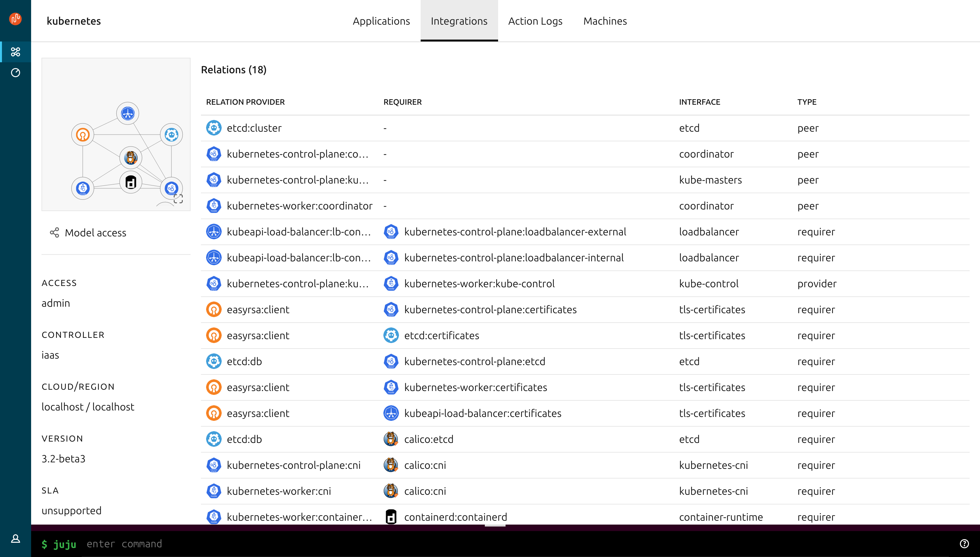Image resolution: width=980 pixels, height=557 pixels.
Task: Click the kubernetes-worker:cni charm icon
Action: (214, 491)
